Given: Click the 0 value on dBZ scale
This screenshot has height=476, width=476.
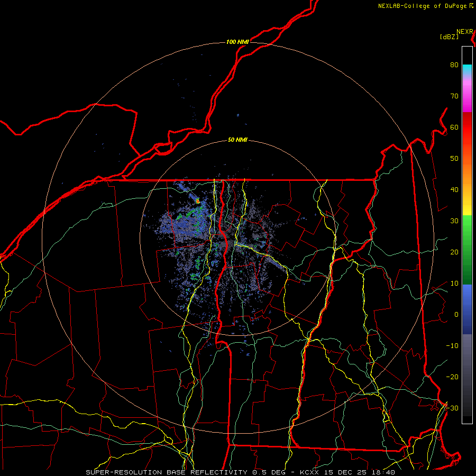Looking at the screenshot, I should point(456,315).
